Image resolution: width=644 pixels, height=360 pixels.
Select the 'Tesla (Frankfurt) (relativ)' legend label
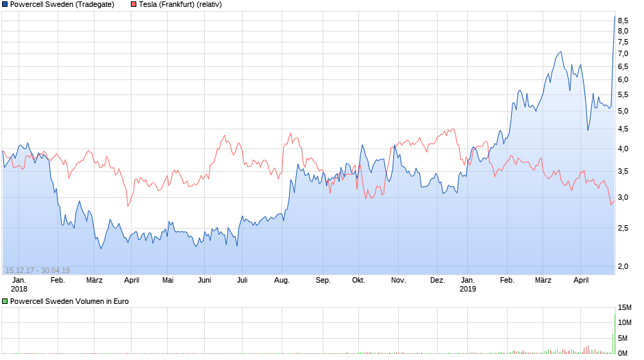(180, 5)
